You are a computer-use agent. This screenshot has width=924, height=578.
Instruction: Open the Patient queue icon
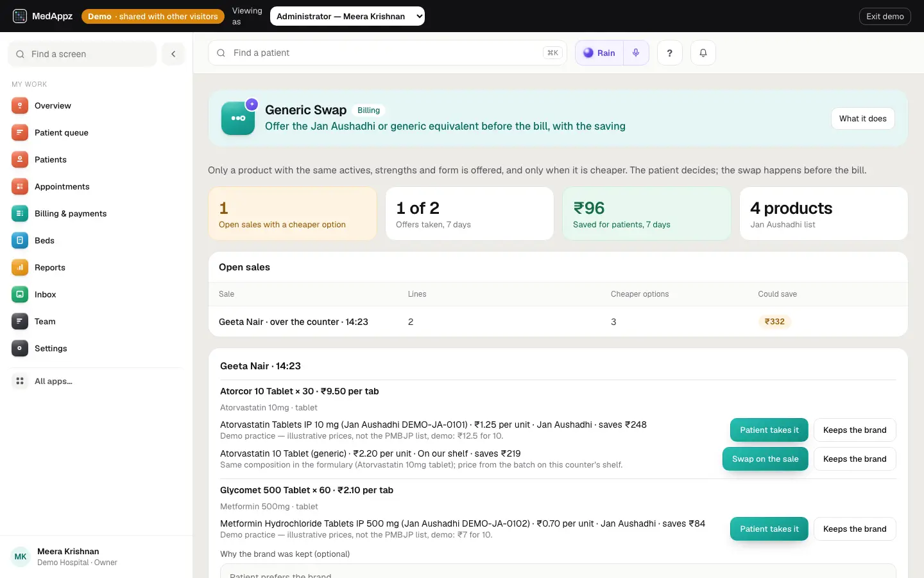[20, 132]
